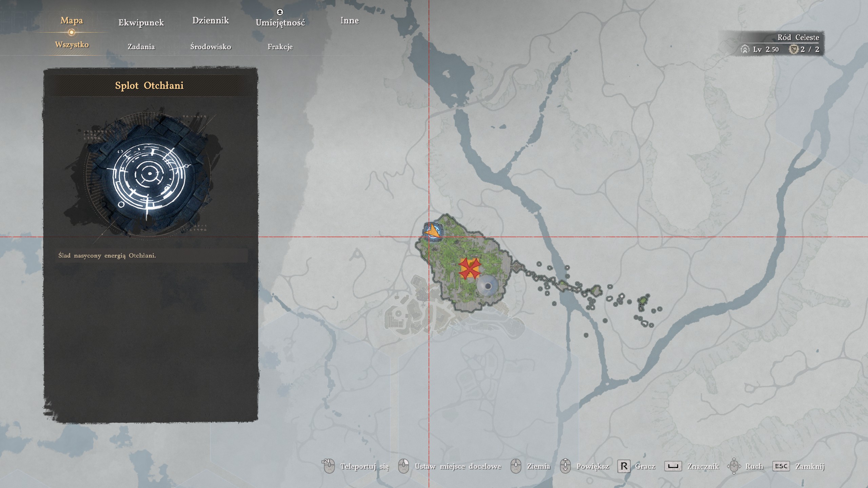Click the grey dome landmark on island
Image resolution: width=868 pixels, height=488 pixels.
487,286
